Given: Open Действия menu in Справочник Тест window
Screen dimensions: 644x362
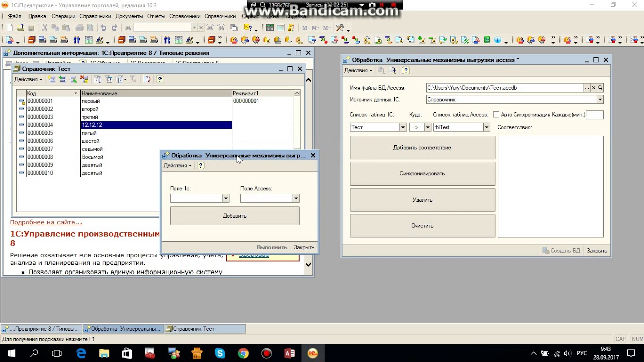Looking at the screenshot, I should [x=28, y=79].
